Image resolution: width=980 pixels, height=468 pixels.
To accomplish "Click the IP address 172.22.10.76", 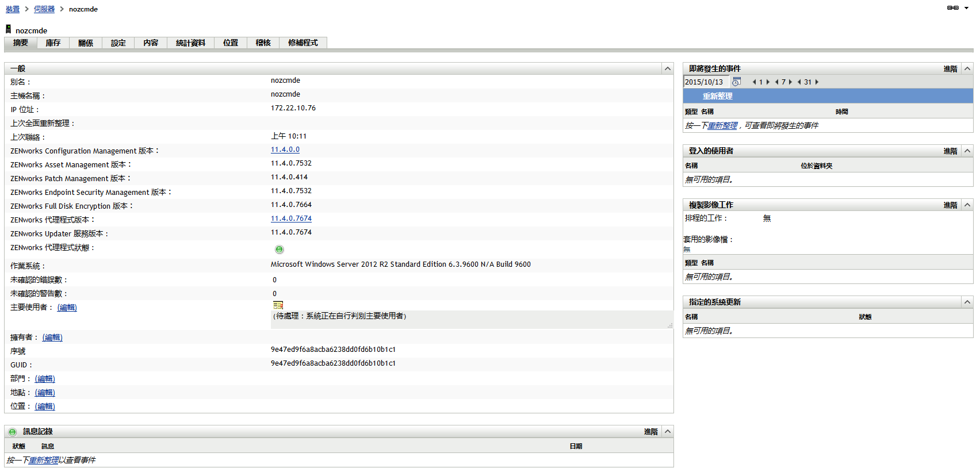I will 293,108.
